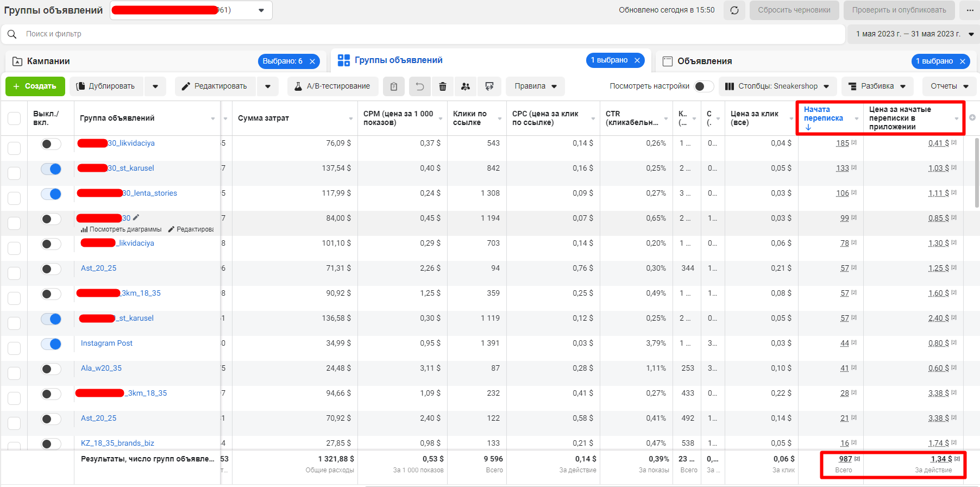
Task: Open the three-dots more options menu
Action: click(x=970, y=10)
